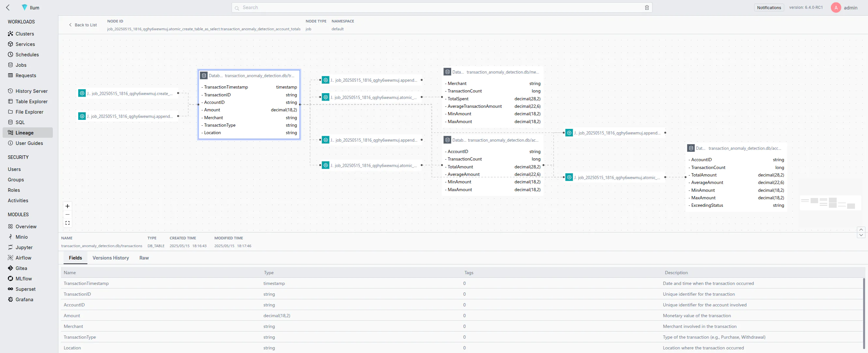This screenshot has width=868, height=353.
Task: Click the AverageAmount field in middle account node
Action: click(x=492, y=174)
